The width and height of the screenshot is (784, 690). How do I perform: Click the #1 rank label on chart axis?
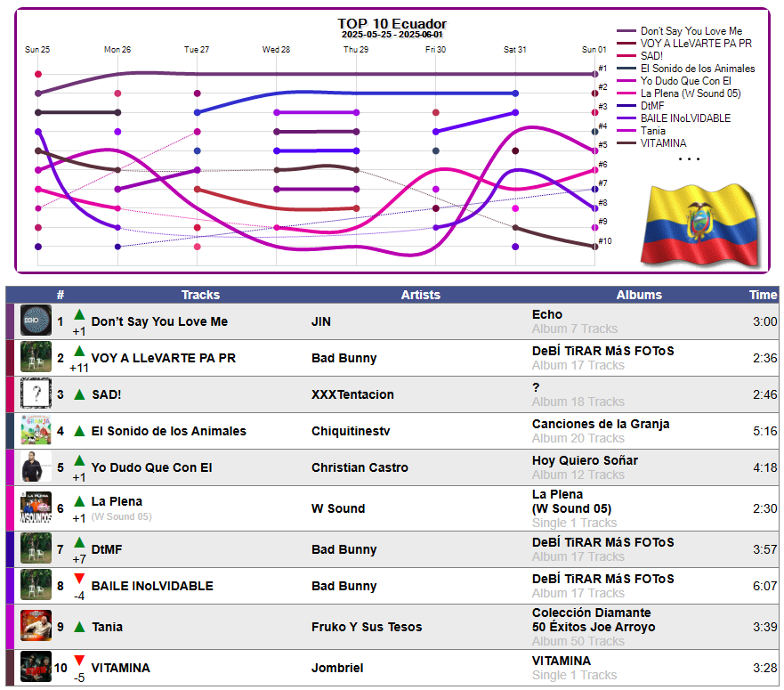[x=603, y=68]
